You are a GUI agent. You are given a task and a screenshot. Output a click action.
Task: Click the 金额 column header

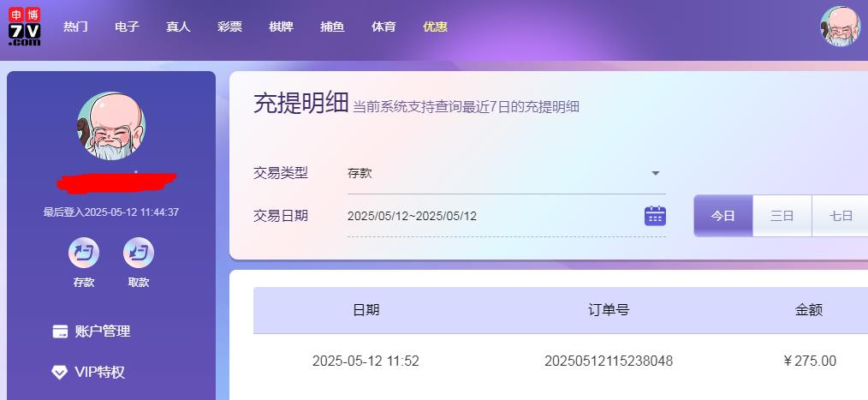coord(809,310)
